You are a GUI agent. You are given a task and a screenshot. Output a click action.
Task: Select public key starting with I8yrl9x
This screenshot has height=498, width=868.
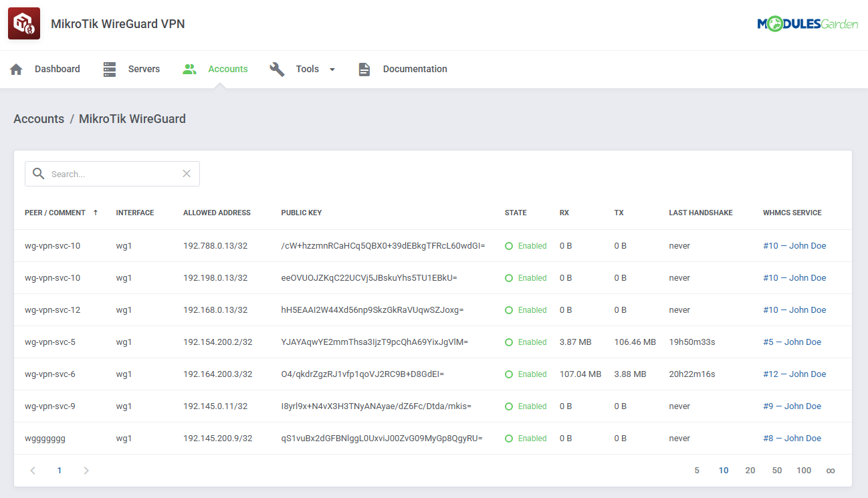click(376, 406)
